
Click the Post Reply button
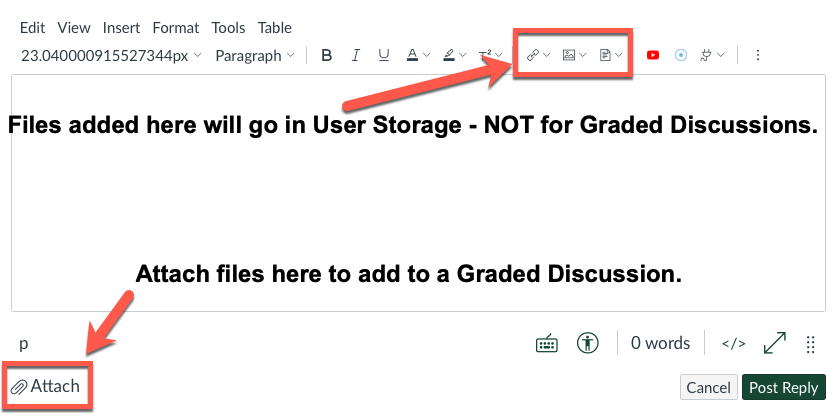[783, 387]
